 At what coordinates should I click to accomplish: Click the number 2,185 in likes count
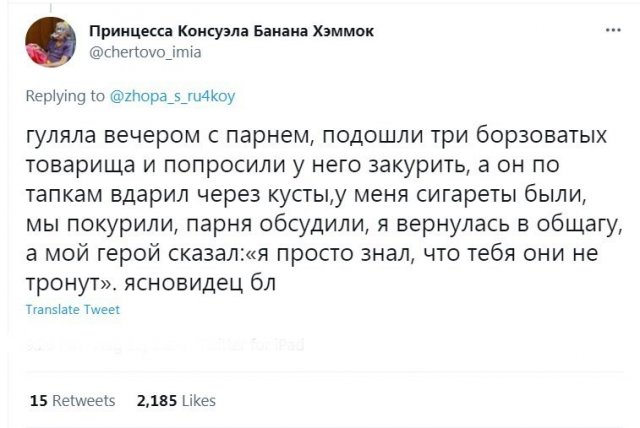(155, 401)
